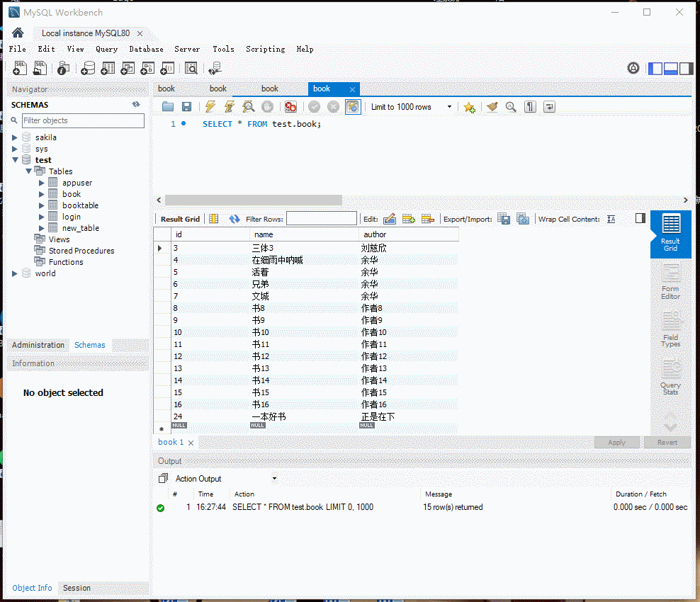Open SQL script file toolbar icon

tap(40, 68)
